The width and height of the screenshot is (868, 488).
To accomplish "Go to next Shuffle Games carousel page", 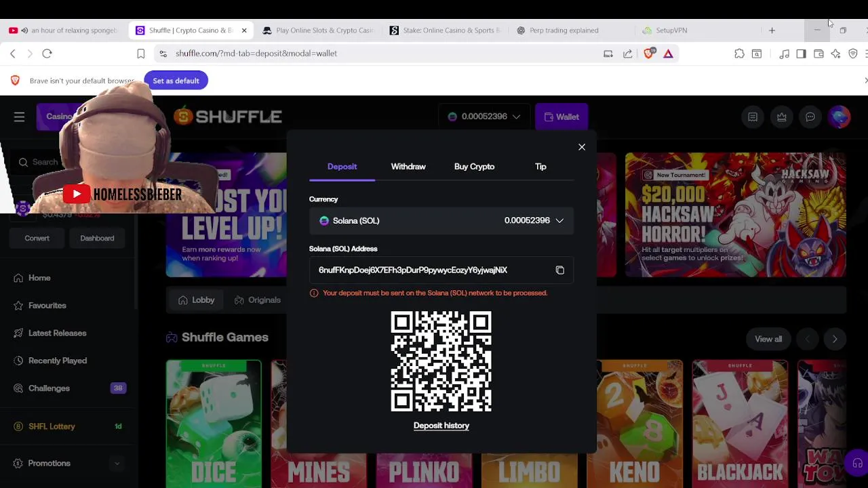I will pyautogui.click(x=835, y=339).
